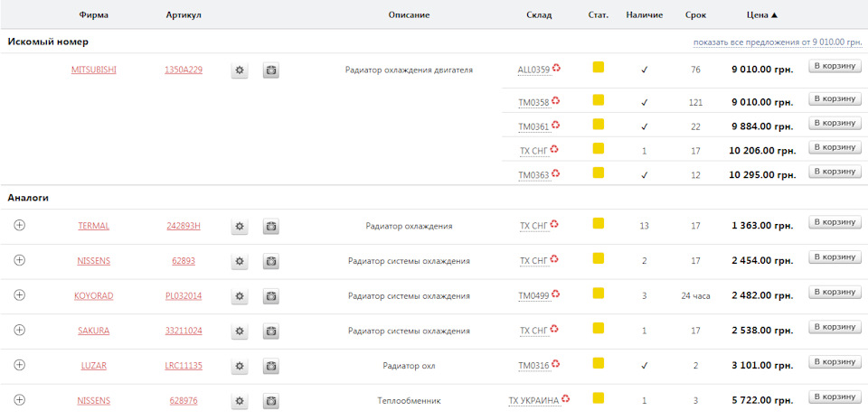Add TM0361 9 884.00 offer to cart
The image size is (868, 420).
tap(835, 123)
